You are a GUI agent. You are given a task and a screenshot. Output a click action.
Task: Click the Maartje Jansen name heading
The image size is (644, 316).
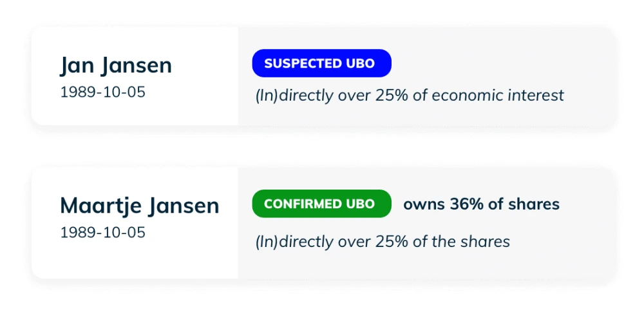point(139,206)
